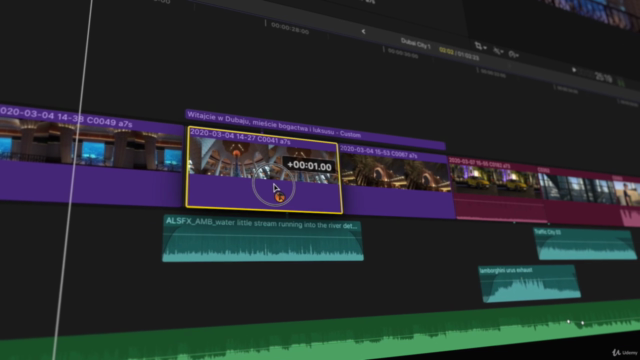The image size is (640, 360).
Task: Click the 25:19 timecode display
Action: [x=603, y=77]
